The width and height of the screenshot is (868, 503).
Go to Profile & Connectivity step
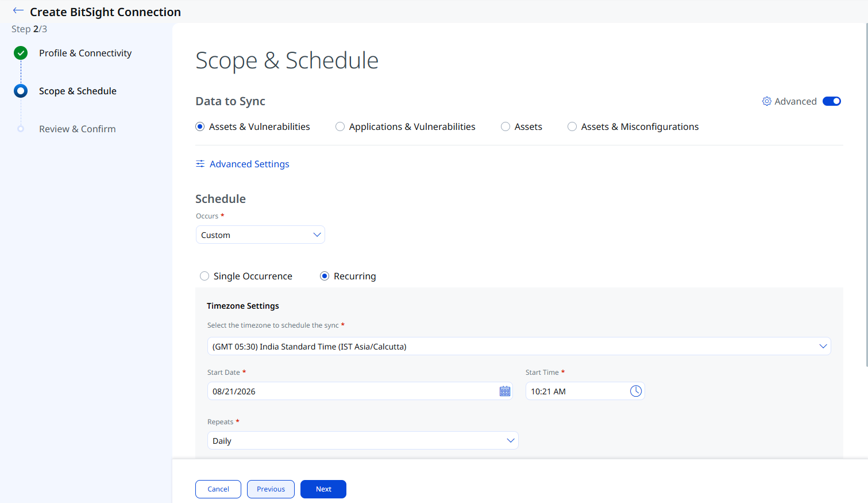(x=85, y=53)
